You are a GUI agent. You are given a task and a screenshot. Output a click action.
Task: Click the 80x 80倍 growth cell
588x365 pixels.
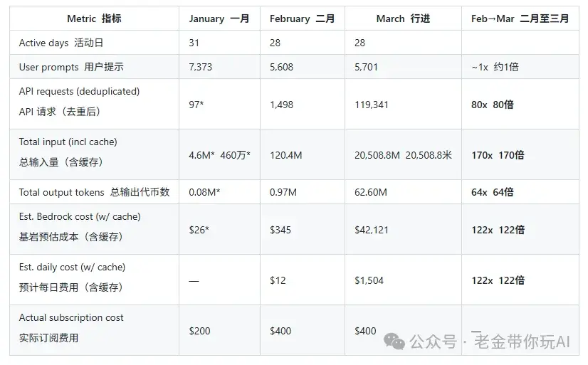[x=492, y=105]
